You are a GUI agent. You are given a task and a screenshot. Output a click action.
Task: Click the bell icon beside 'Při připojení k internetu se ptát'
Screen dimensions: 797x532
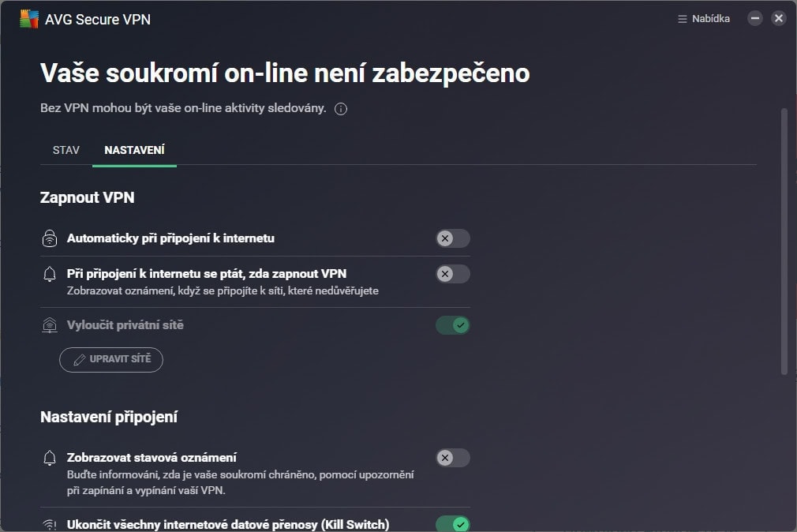click(50, 274)
